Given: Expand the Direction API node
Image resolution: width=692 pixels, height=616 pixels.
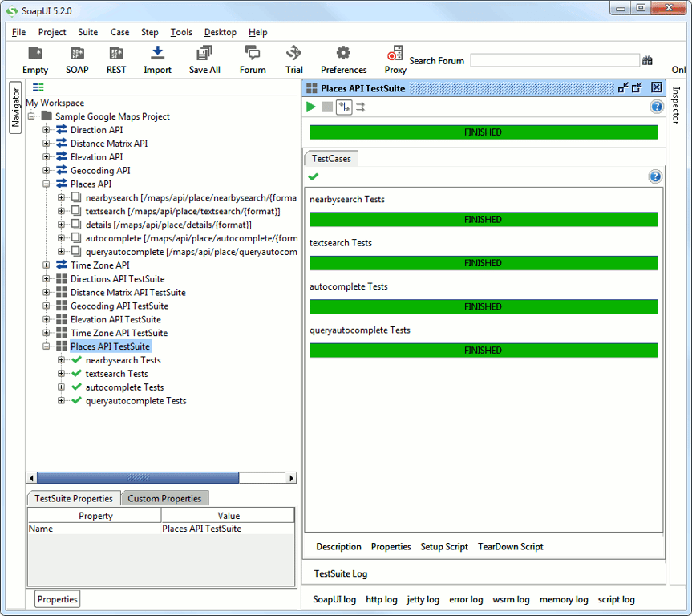Looking at the screenshot, I should tap(46, 130).
